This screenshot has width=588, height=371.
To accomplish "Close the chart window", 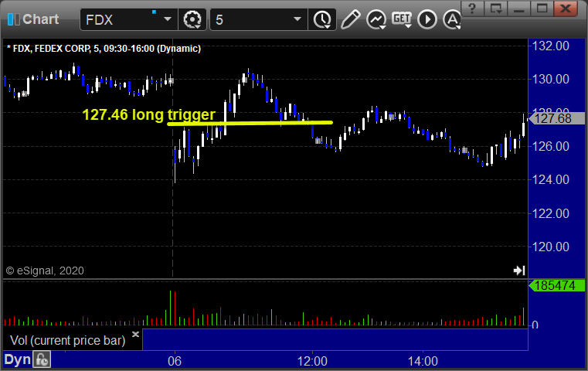I will 566,9.
